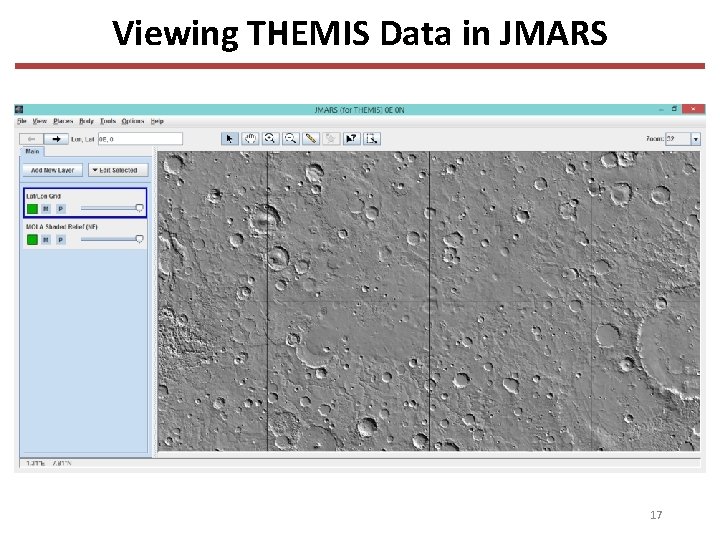Adjust the Lat/Lon Grid opacity slider
Image resolution: width=720 pixels, height=540 pixels.
pyautogui.click(x=112, y=208)
